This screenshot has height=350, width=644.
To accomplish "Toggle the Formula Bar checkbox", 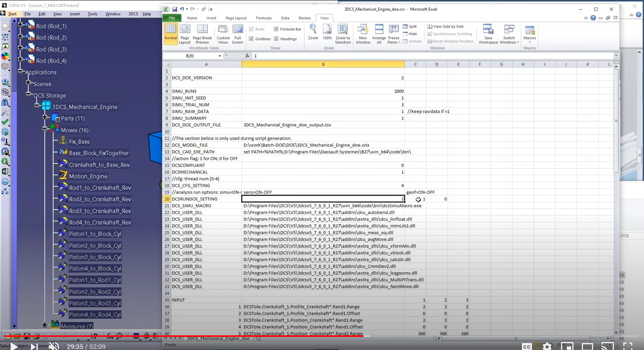I will coord(276,29).
